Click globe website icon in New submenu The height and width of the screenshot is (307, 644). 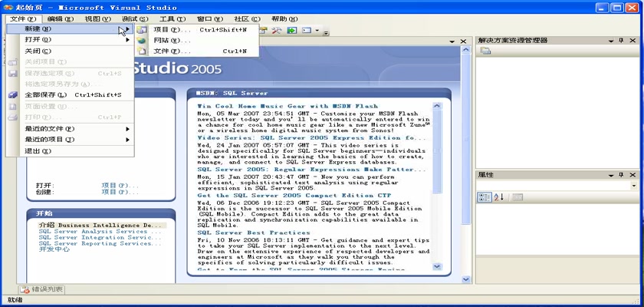point(142,40)
